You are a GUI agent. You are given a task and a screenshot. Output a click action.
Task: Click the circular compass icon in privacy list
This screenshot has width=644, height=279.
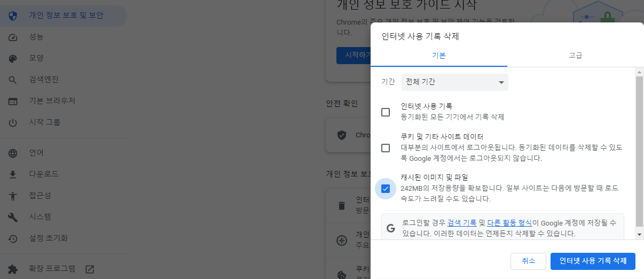342,240
